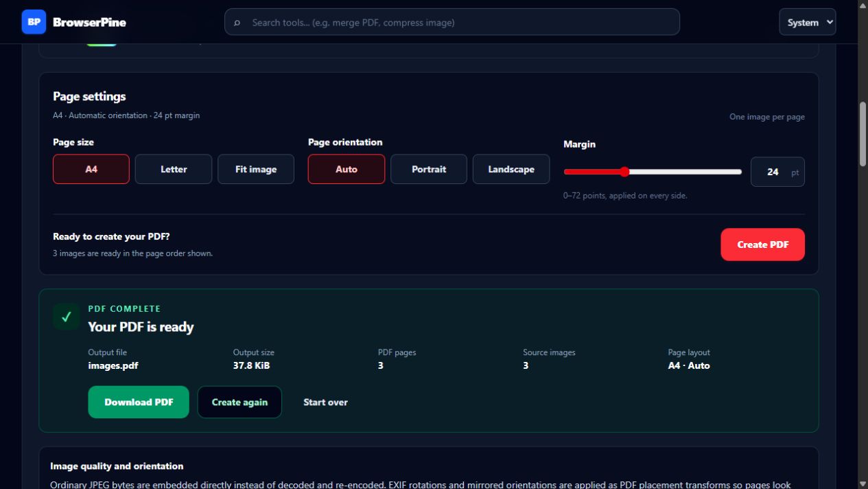Click the Create PDF button

[x=762, y=244]
